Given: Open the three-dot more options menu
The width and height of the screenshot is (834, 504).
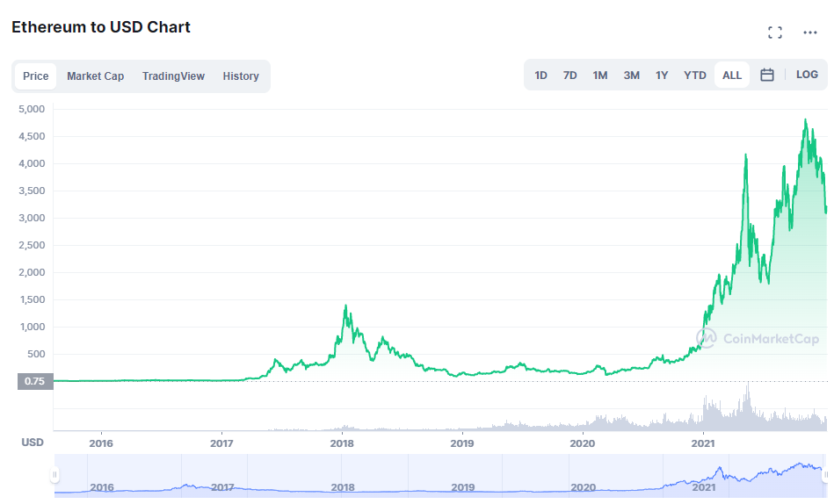Looking at the screenshot, I should click(x=810, y=32).
